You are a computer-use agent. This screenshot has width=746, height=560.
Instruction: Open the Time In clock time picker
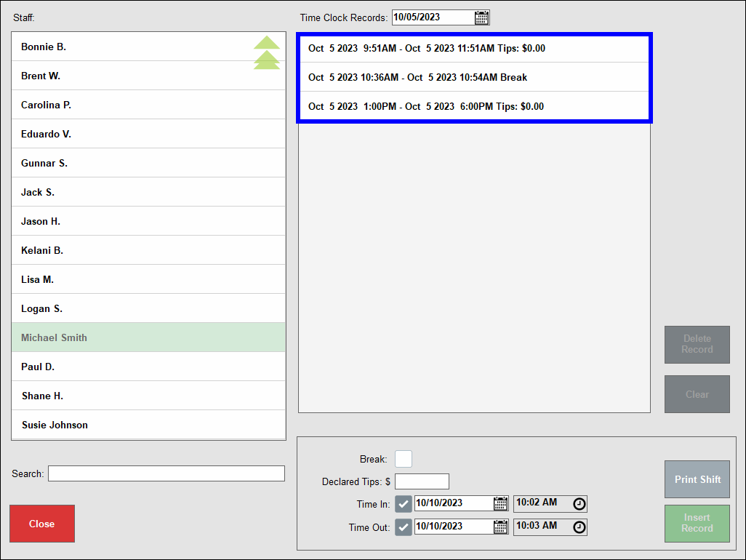click(x=579, y=503)
